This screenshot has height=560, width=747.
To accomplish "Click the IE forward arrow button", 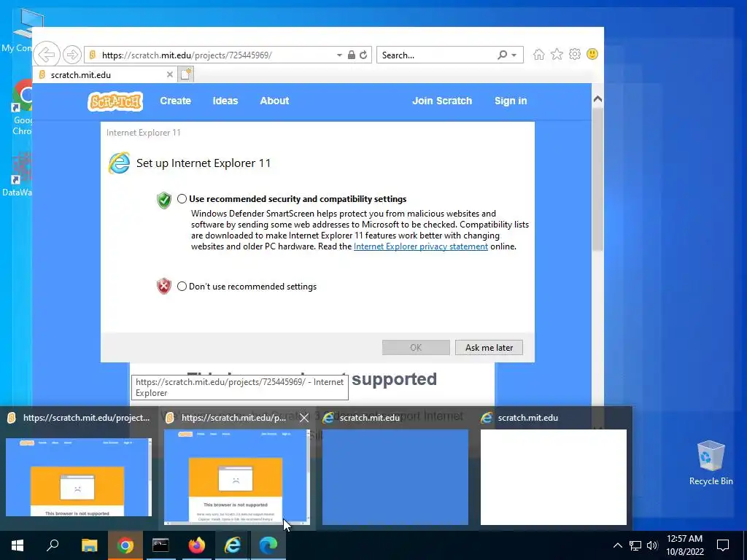I will tap(72, 55).
